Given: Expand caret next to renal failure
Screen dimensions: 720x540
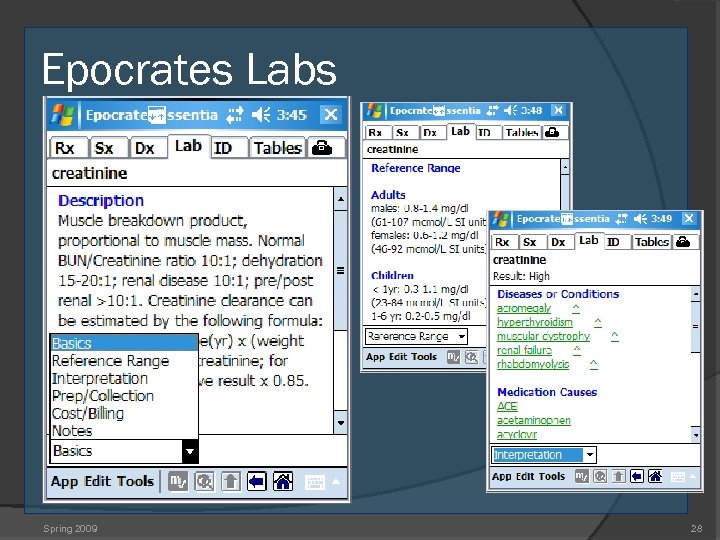Looking at the screenshot, I should coord(577,350).
